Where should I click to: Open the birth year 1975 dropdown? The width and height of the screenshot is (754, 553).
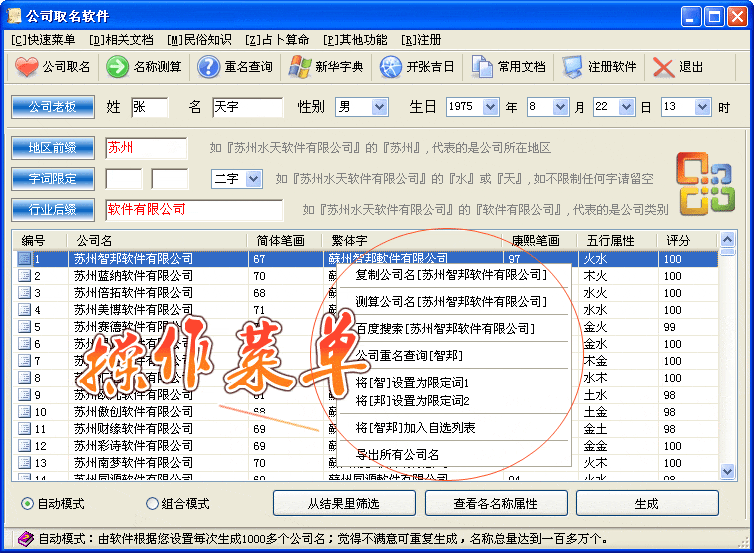[490, 107]
